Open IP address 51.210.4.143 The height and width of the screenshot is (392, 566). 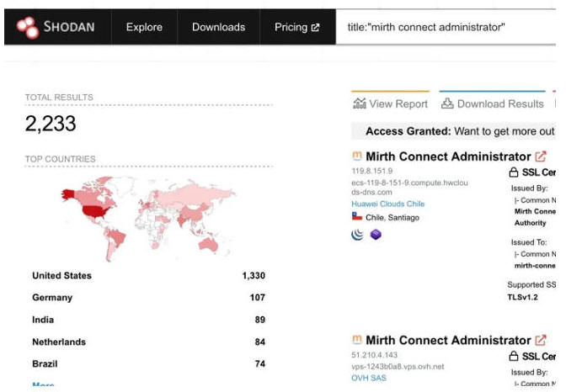point(374,355)
